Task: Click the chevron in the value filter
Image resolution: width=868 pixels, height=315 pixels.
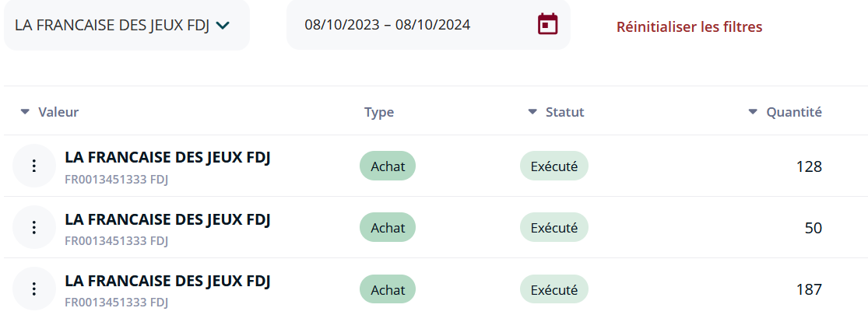Action: tap(223, 25)
